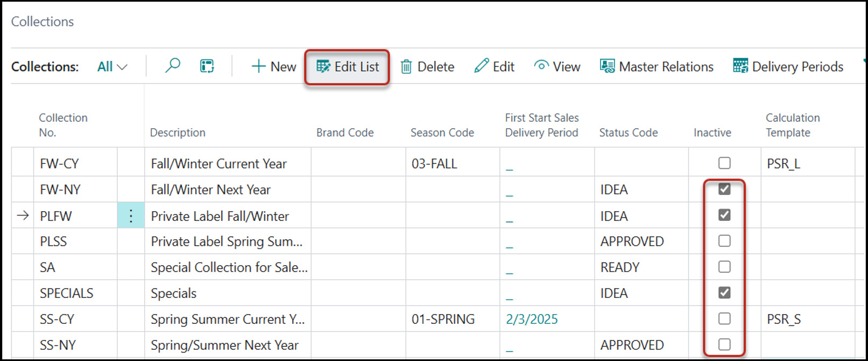This screenshot has width=868, height=361.
Task: Click the Season Code column header
Action: pos(442,133)
